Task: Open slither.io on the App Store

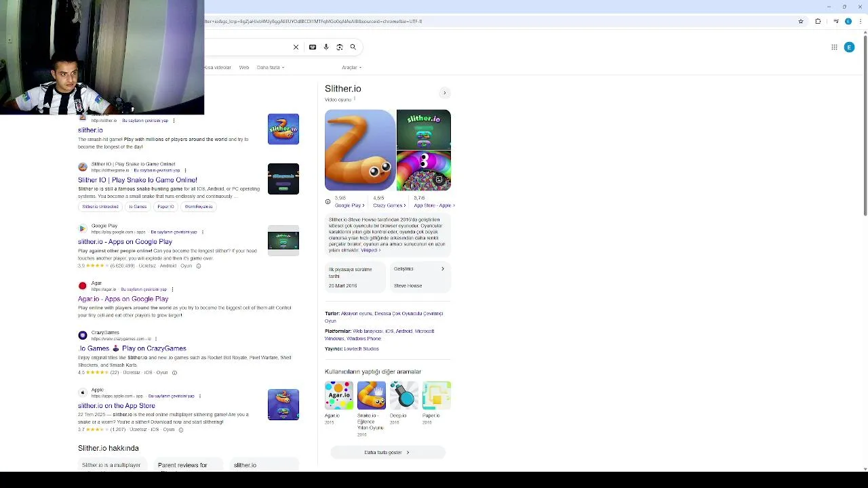Action: [x=117, y=405]
